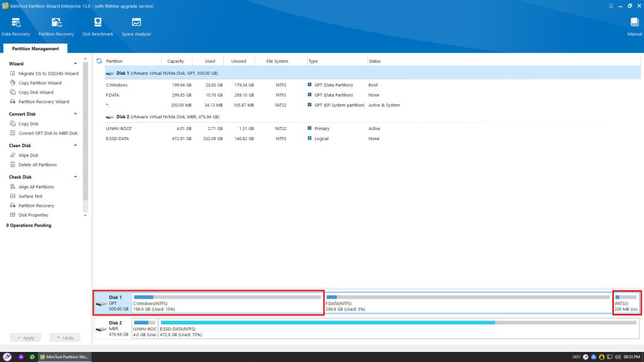Collapse the Wizard section
This screenshot has width=644, height=362.
(x=75, y=63)
